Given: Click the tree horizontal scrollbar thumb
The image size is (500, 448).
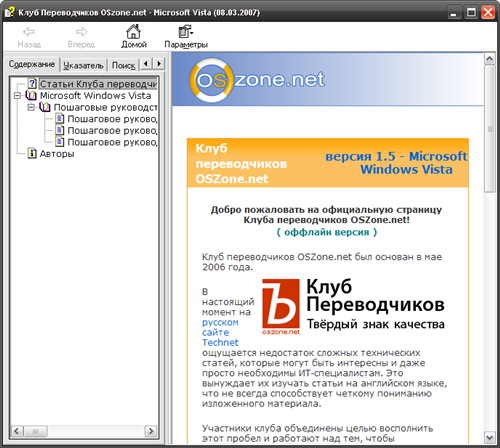Looking at the screenshot, I should point(35,431).
